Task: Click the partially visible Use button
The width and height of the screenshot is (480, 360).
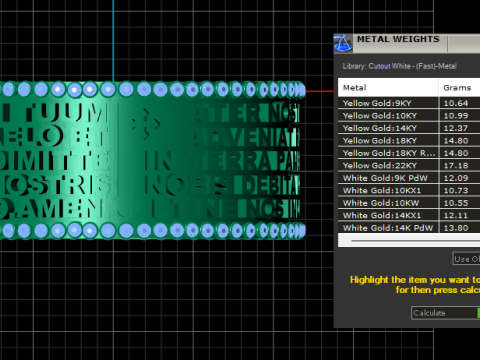Action: point(466,259)
